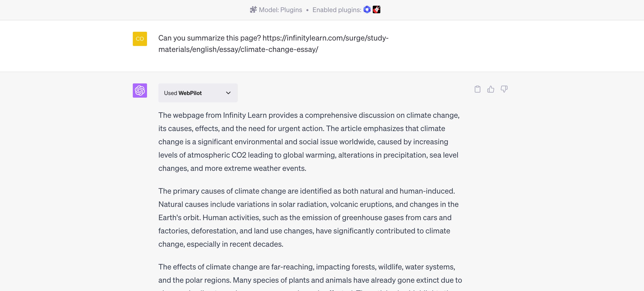Open the infinitylearn.com URL in the prompt
The width and height of the screenshot is (644, 291).
click(325, 38)
